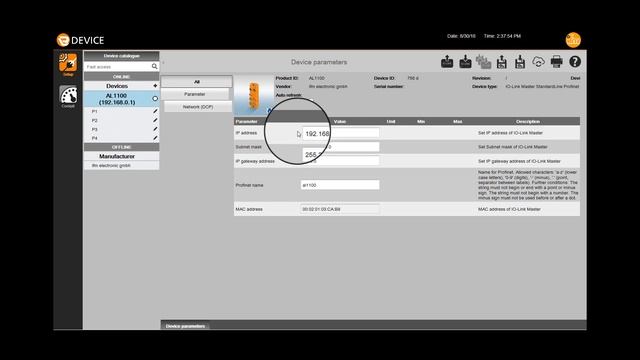The height and width of the screenshot is (360, 640).
Task: Click the Min column header
Action: 421,122
